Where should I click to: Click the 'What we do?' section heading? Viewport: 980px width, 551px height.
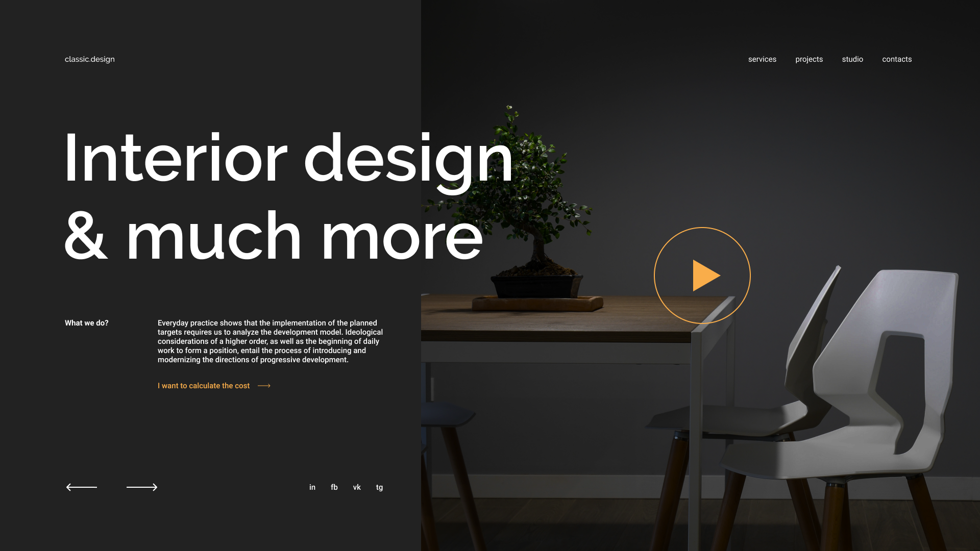(86, 323)
